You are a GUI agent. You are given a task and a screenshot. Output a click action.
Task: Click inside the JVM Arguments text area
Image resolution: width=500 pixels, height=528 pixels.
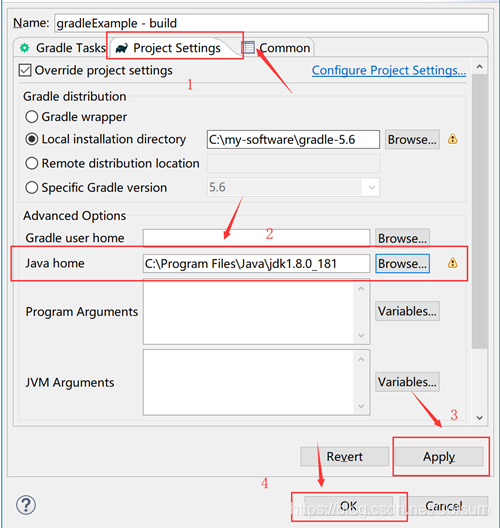coord(248,383)
